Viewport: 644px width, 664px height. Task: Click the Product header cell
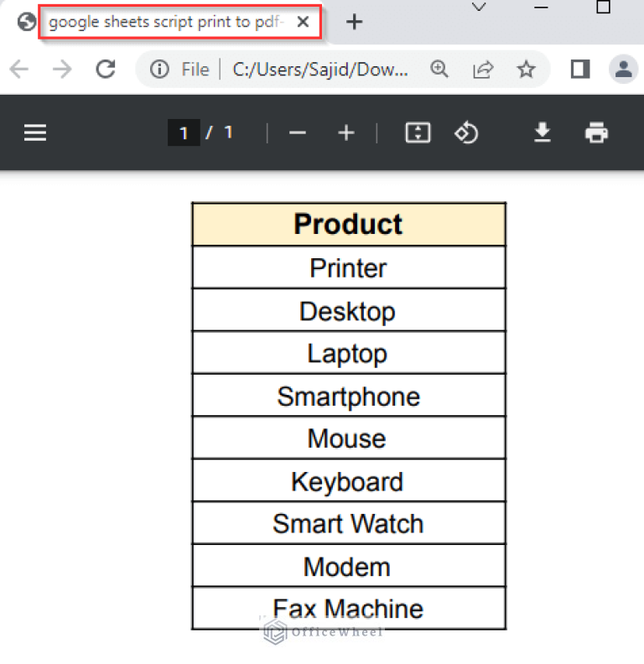[x=349, y=224]
